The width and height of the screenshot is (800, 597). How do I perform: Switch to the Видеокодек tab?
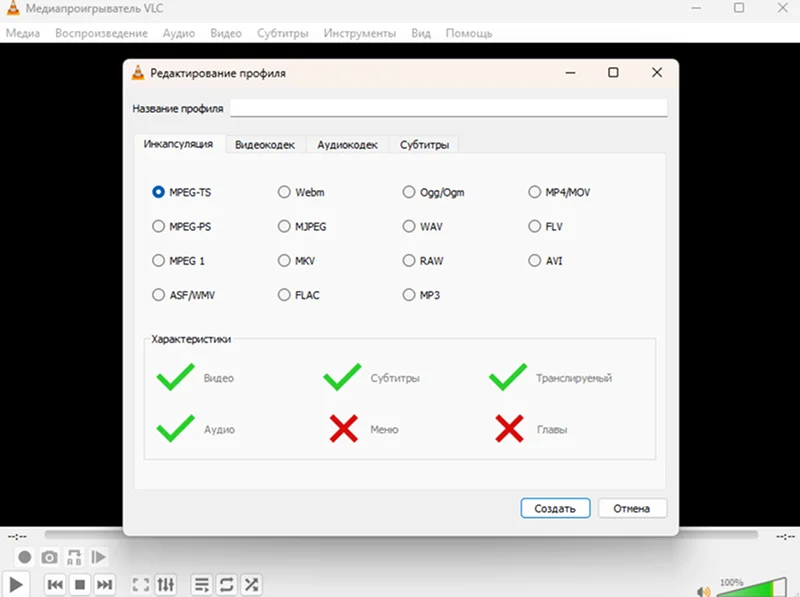(x=265, y=145)
